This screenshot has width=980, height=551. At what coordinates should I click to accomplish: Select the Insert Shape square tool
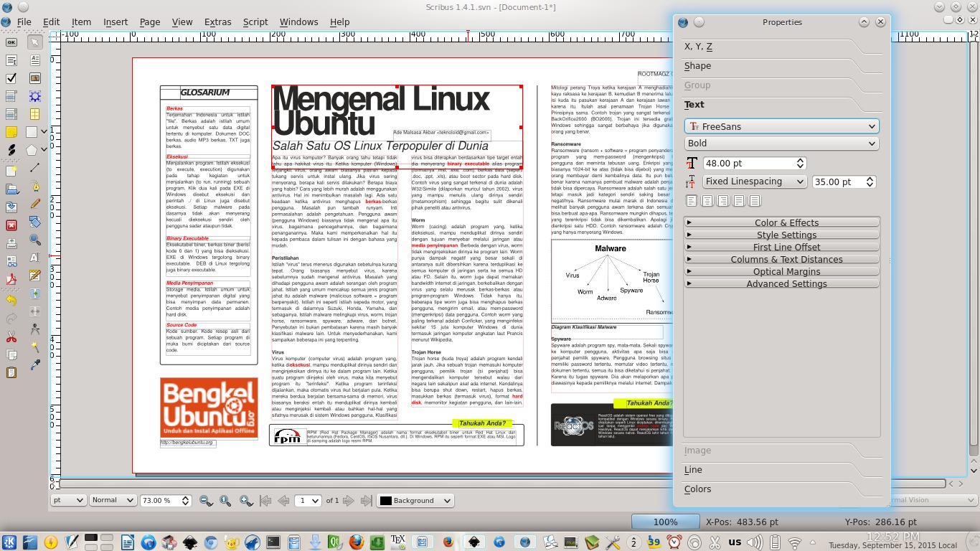(x=32, y=132)
